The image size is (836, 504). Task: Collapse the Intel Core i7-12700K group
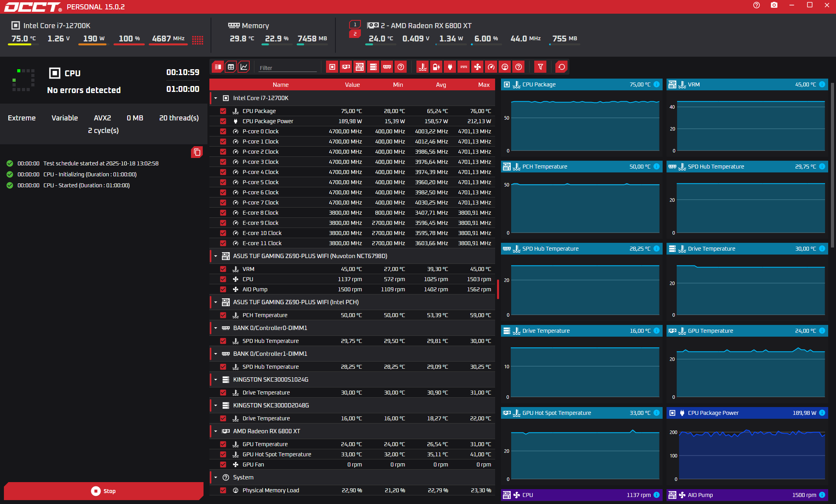tap(216, 98)
